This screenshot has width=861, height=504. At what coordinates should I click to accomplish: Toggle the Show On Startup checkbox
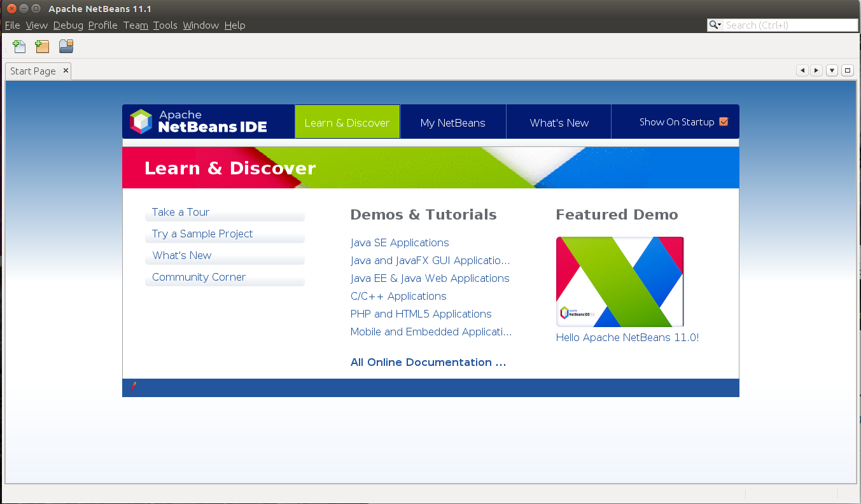[x=724, y=122]
